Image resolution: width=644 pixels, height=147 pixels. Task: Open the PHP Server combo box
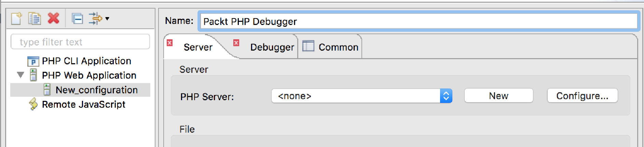click(362, 96)
